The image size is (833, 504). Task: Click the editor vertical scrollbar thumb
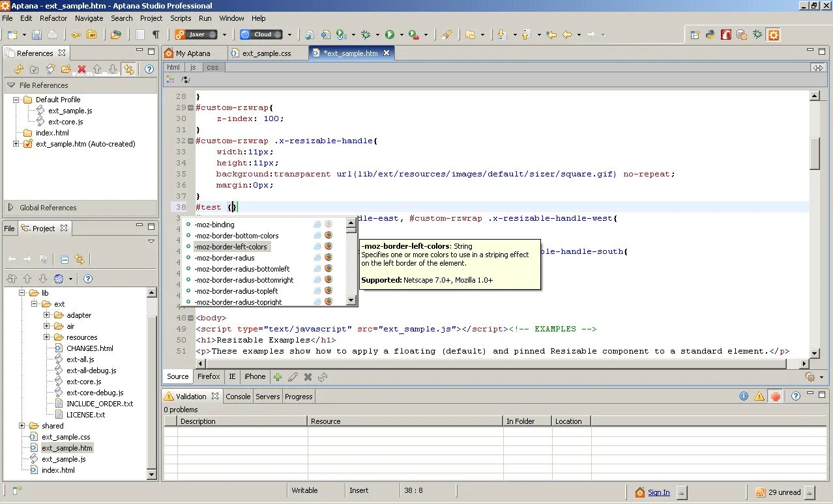(814, 154)
